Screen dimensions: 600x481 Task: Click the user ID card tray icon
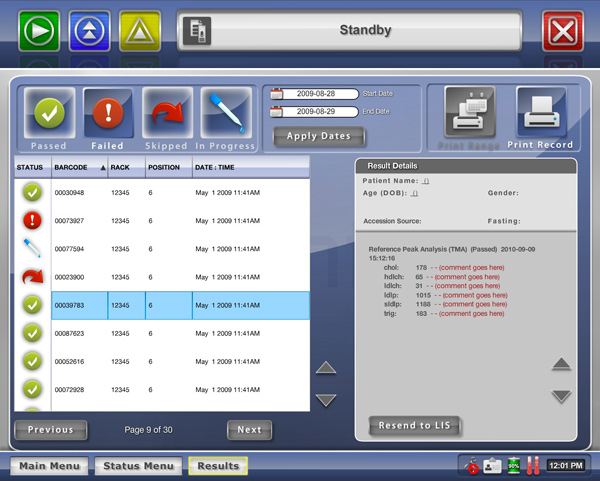[492, 466]
